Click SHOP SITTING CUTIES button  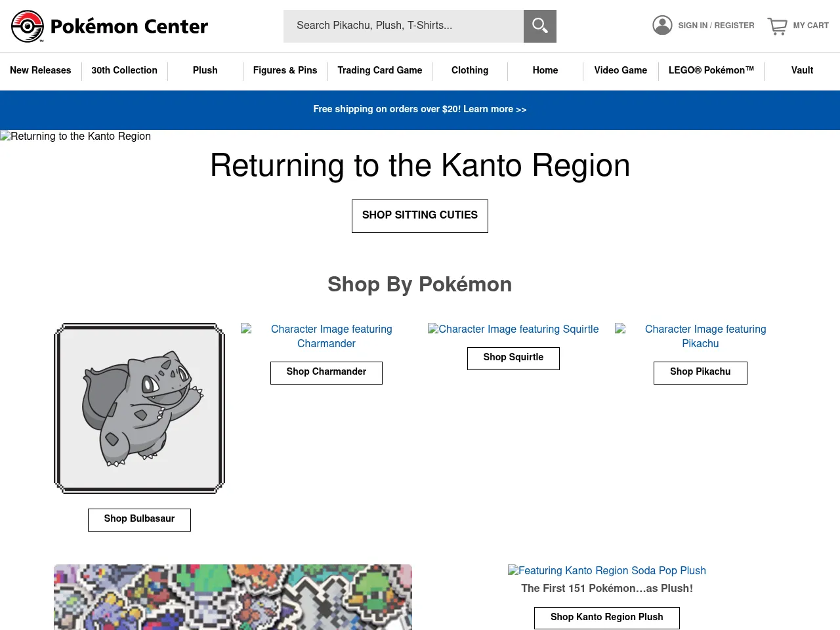419,216
